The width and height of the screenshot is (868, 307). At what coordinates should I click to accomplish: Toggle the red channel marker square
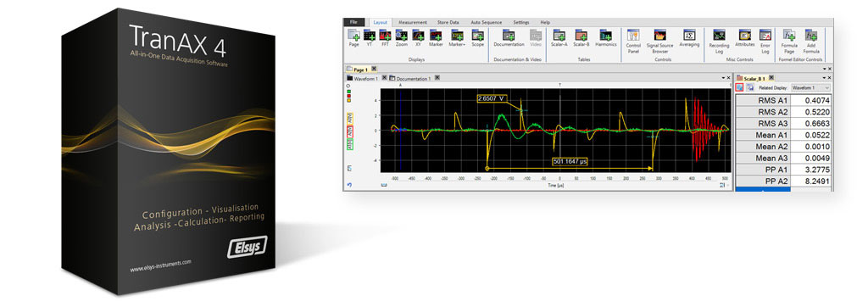[x=348, y=96]
